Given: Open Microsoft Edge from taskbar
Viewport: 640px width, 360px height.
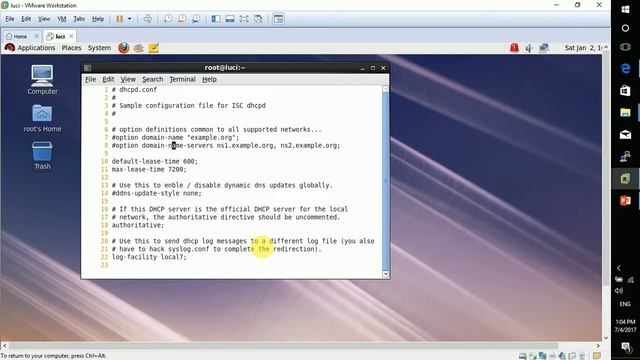Looking at the screenshot, I should 625,68.
